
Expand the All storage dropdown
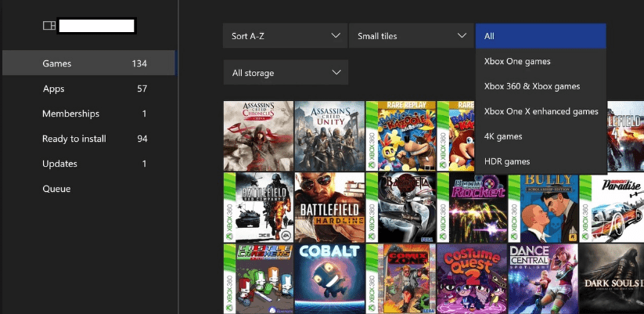pyautogui.click(x=286, y=72)
